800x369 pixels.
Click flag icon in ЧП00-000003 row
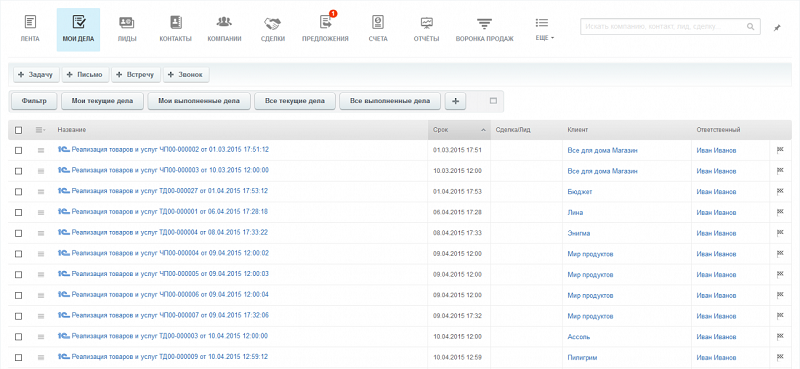[x=780, y=171]
